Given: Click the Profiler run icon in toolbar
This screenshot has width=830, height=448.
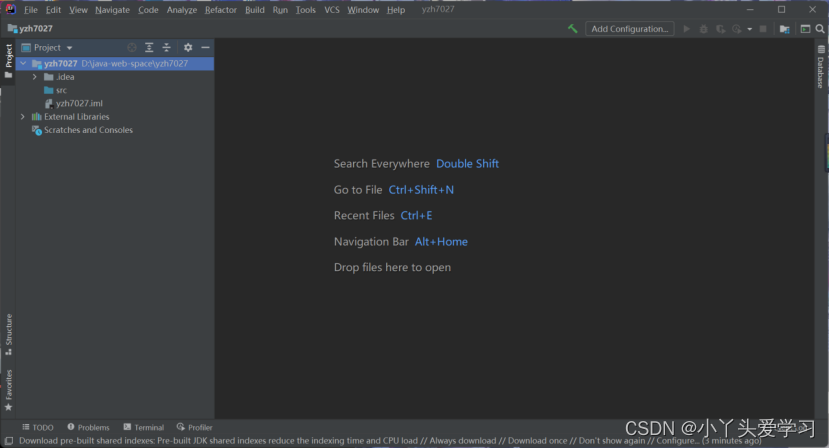Looking at the screenshot, I should 737,29.
